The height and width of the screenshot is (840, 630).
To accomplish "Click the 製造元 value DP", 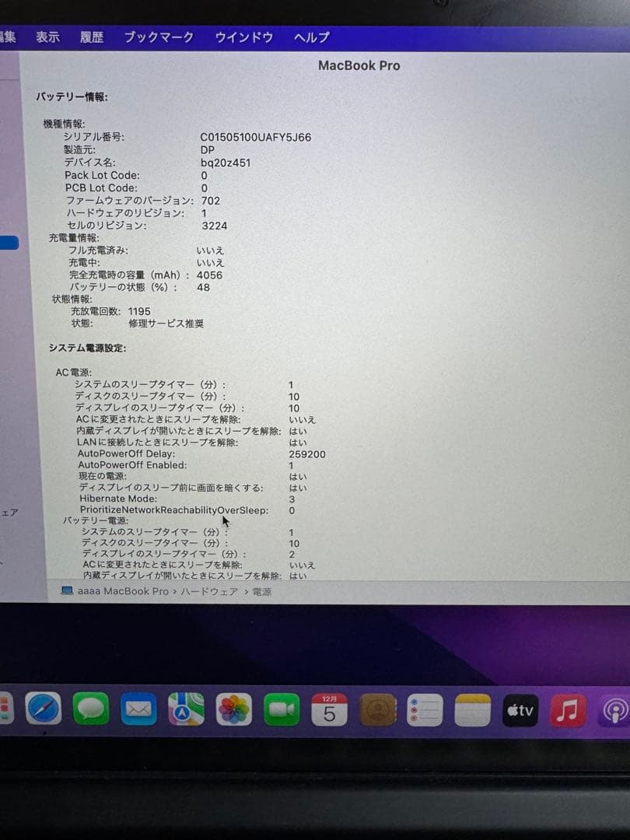I will (208, 150).
